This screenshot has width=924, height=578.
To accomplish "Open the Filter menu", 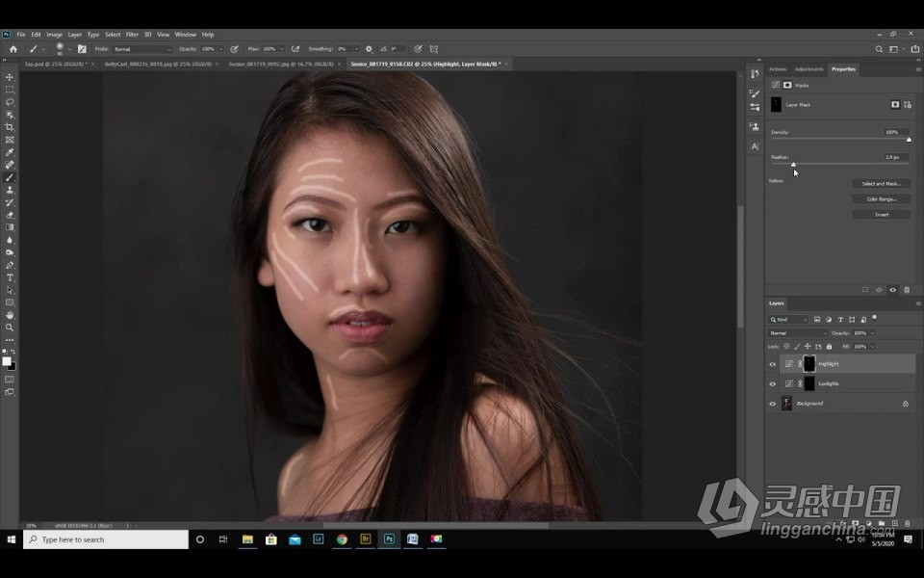I will [x=132, y=35].
